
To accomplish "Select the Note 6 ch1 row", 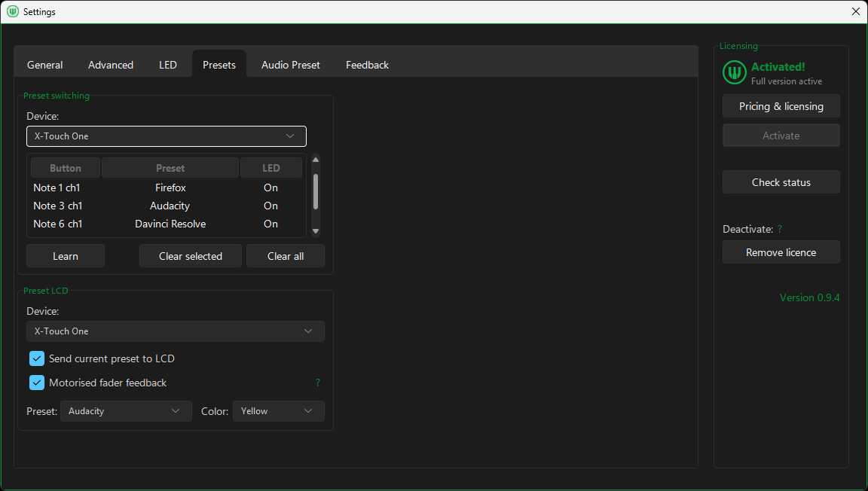I will (x=167, y=224).
